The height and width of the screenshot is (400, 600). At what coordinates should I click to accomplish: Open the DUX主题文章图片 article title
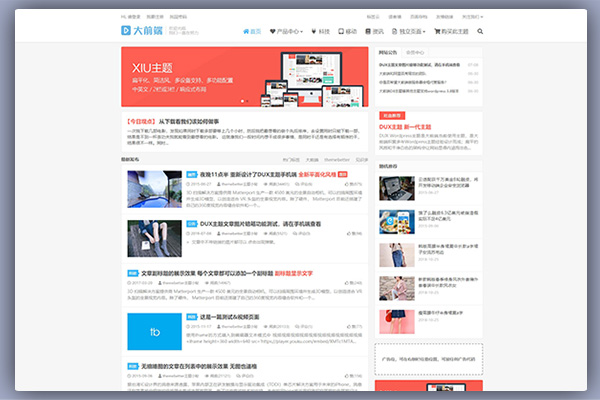[x=260, y=224]
